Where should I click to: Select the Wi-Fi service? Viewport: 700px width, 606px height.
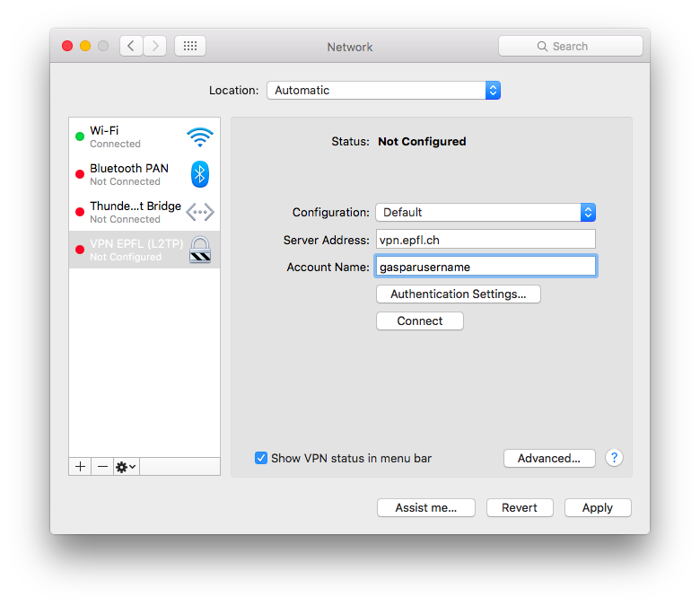pyautogui.click(x=144, y=136)
